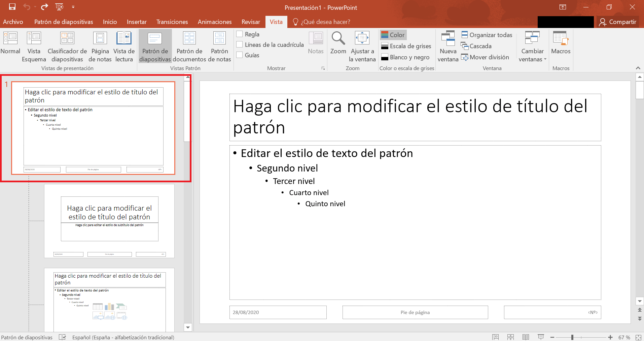Open Mostrar group dialog launcher
The width and height of the screenshot is (644, 341).
click(323, 68)
